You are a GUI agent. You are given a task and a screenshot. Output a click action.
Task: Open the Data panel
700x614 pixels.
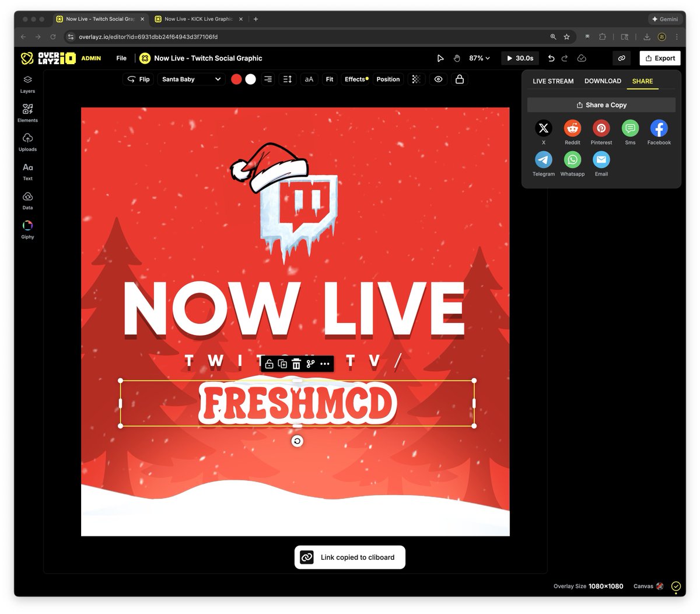pyautogui.click(x=27, y=201)
